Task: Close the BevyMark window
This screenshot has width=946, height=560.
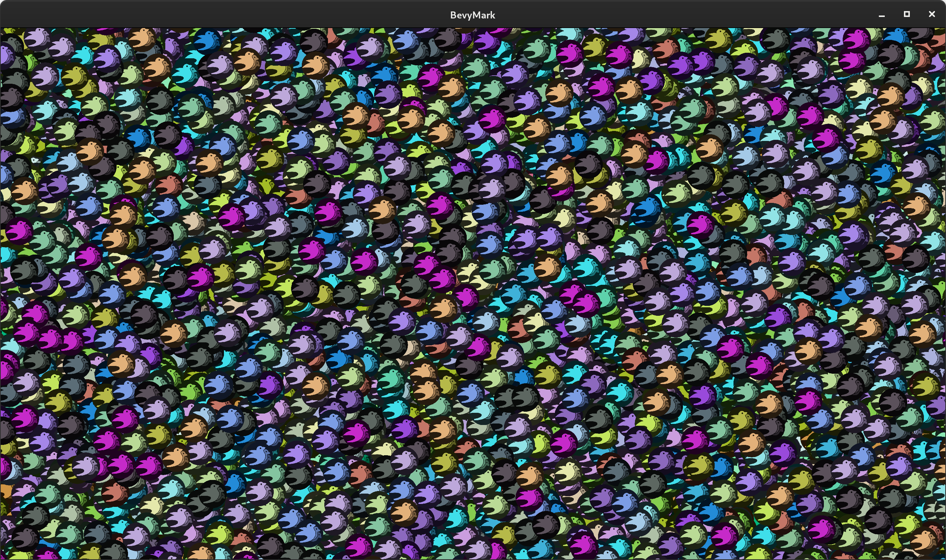Action: click(932, 14)
